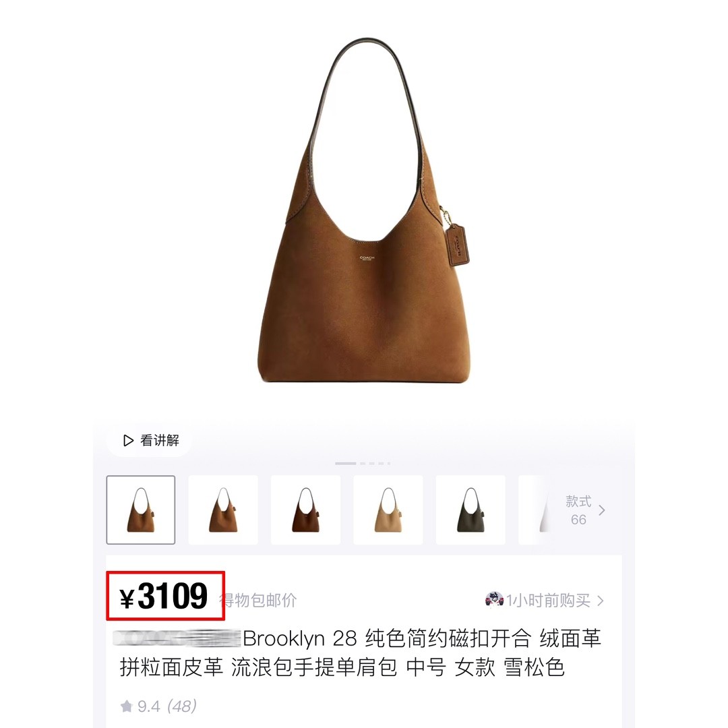Select the dark reddish-brown bag thumbnail
This screenshot has height=728, width=728.
305,510
